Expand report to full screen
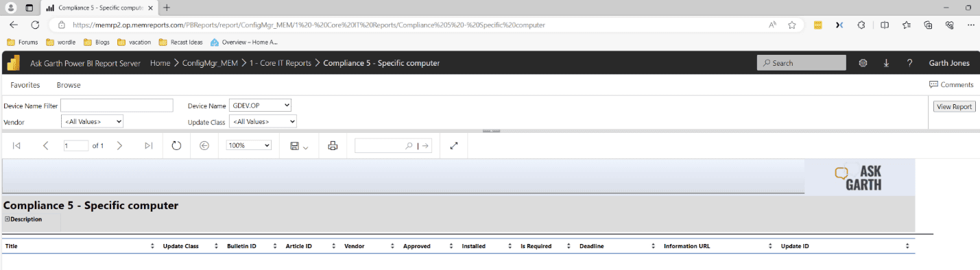This screenshot has width=980, height=270. [453, 145]
